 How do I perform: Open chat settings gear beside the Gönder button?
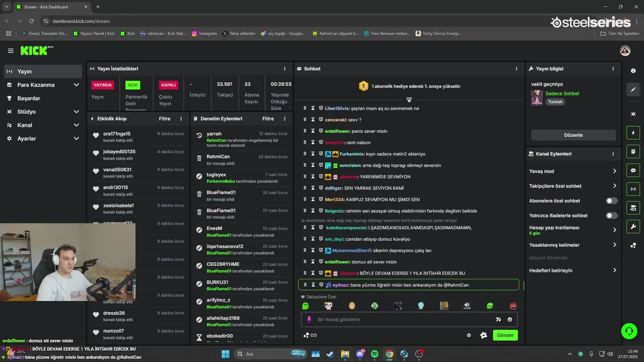point(469,335)
